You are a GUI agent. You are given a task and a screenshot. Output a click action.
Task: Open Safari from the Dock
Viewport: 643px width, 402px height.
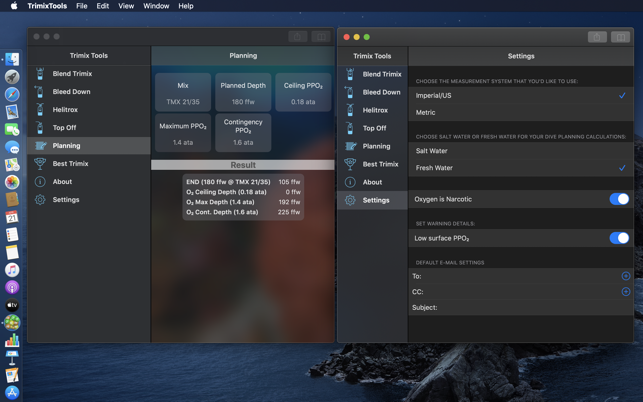pyautogui.click(x=12, y=94)
